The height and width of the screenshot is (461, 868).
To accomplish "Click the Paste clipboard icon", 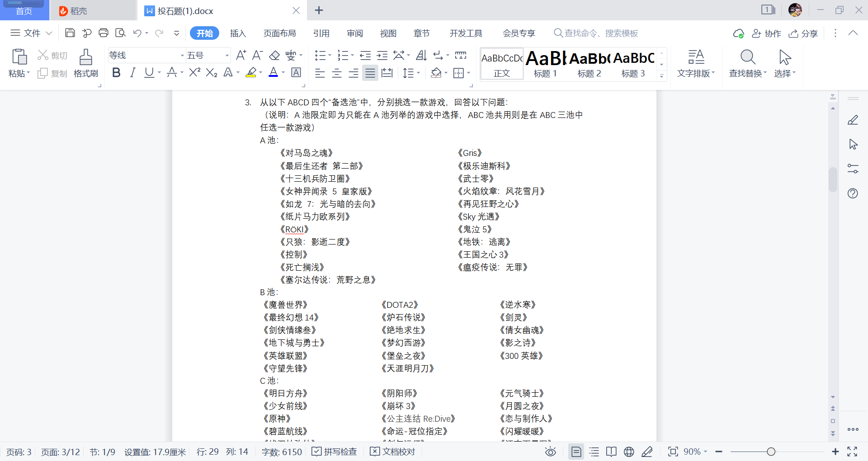I will click(x=19, y=58).
